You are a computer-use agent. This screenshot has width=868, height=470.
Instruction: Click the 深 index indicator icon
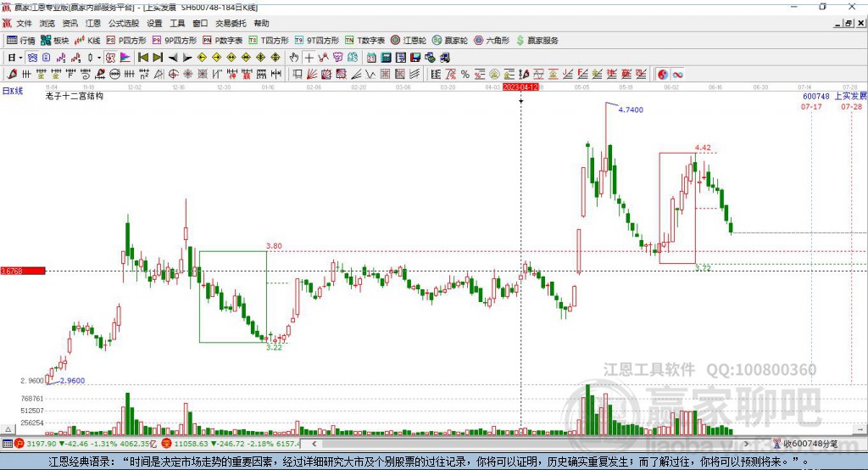pos(167,444)
